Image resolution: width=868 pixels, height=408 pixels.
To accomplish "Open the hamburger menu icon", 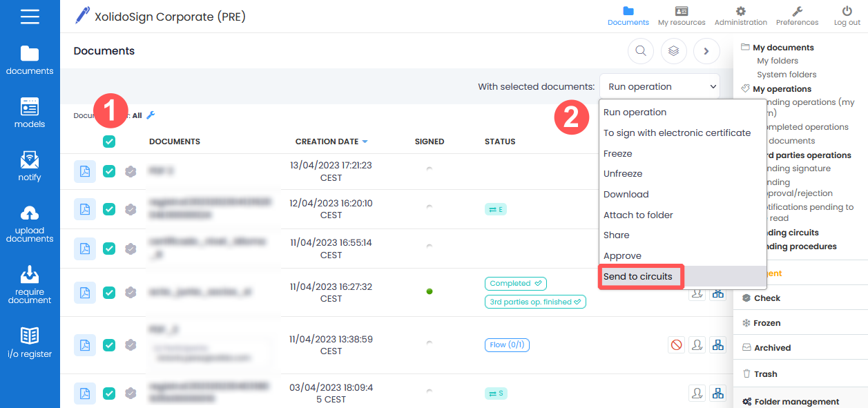I will click(x=30, y=17).
